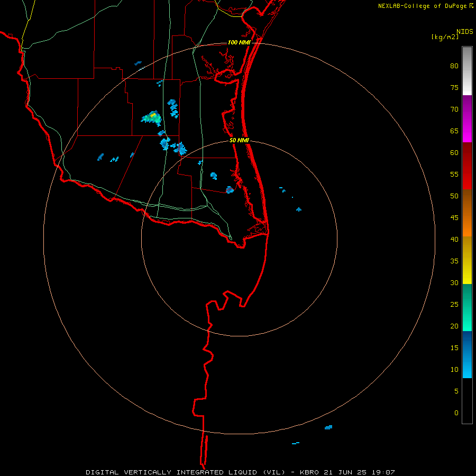
Task: Click the '60' value on color scale
Action: (x=454, y=153)
